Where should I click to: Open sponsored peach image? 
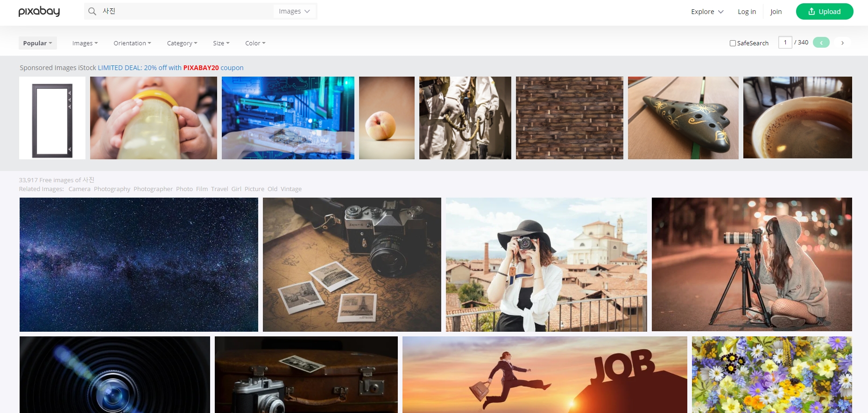tap(387, 118)
